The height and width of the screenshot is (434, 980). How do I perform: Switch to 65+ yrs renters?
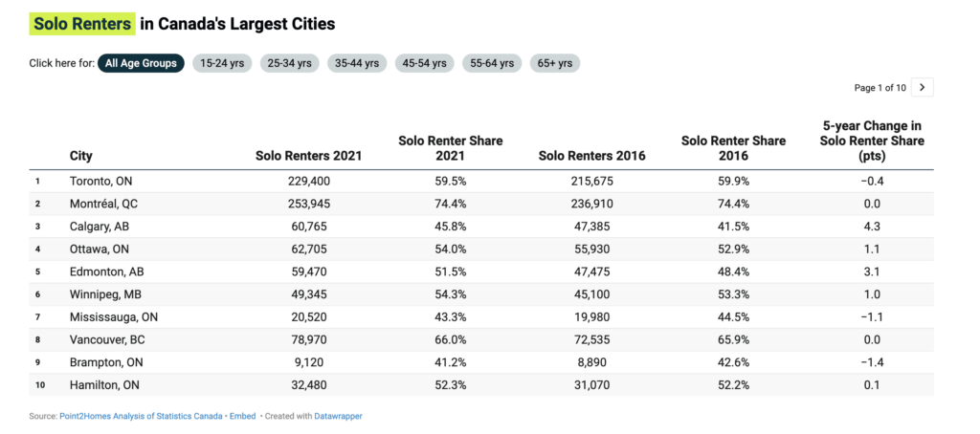pos(554,63)
